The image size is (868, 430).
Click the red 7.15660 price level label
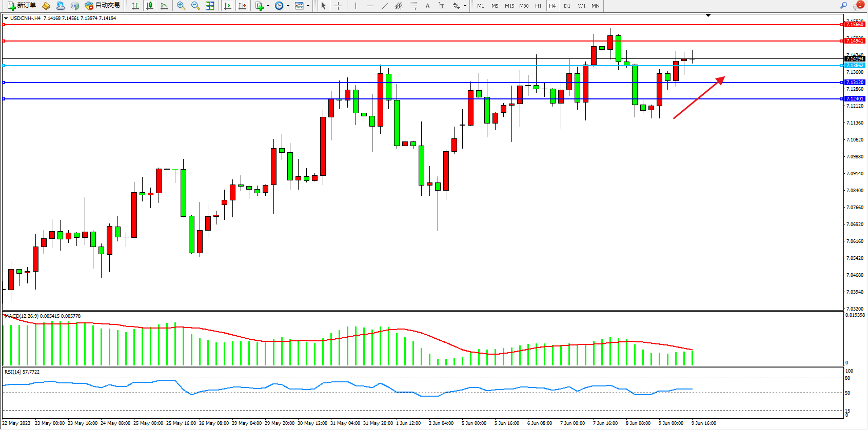coord(855,25)
